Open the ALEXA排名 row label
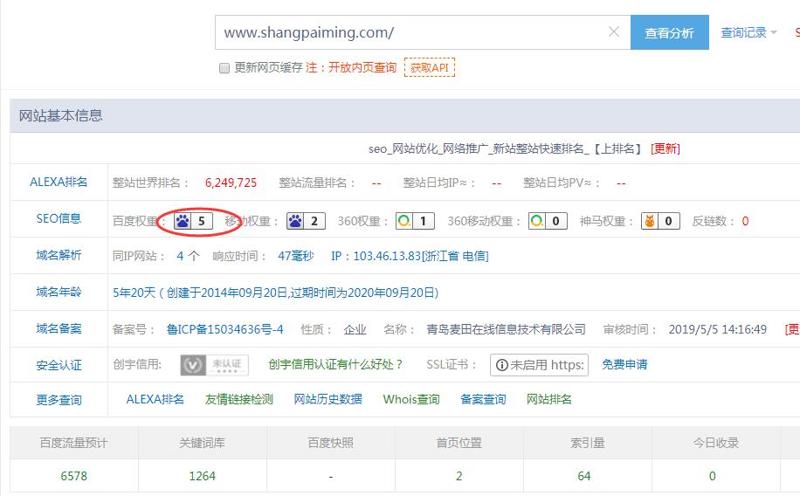Screen dimensions: 800x496 (x=59, y=182)
